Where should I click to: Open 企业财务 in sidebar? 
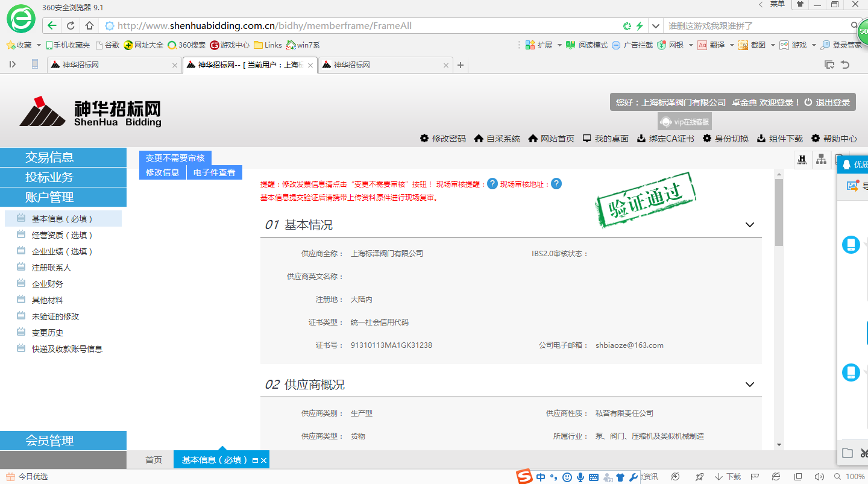click(48, 284)
